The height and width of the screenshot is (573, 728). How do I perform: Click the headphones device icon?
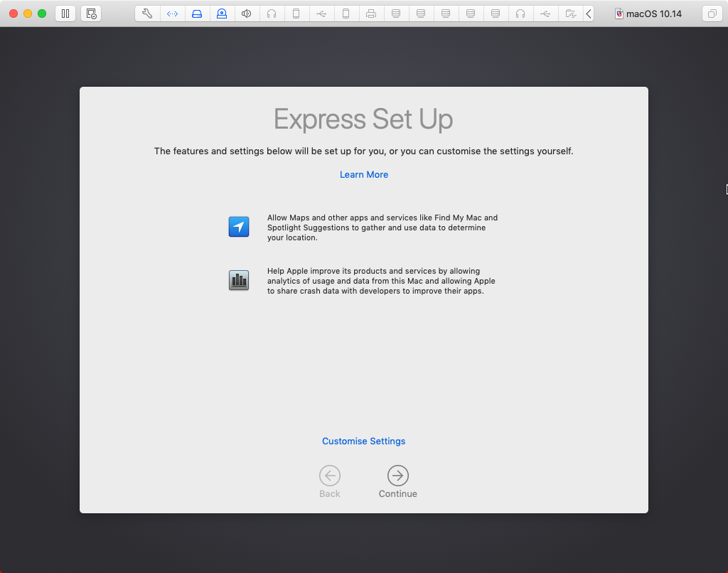[272, 13]
